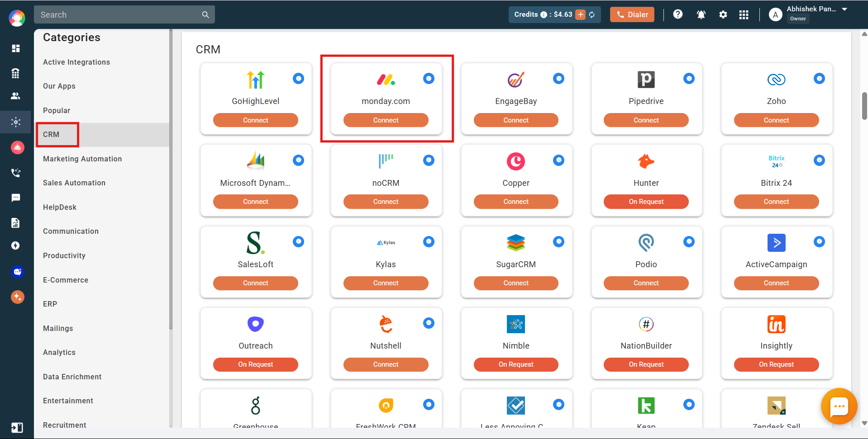
Task: Open help question mark icon
Action: click(x=677, y=14)
